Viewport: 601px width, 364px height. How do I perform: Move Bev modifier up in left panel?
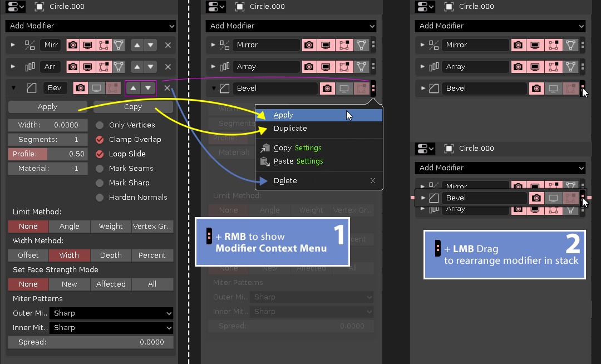point(133,88)
